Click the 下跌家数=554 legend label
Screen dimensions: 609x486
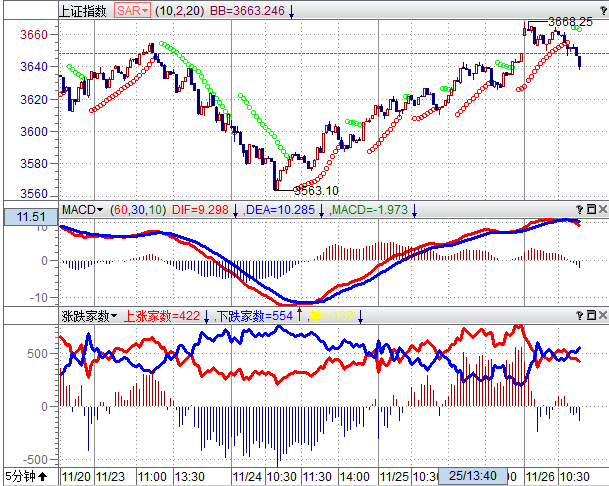(x=254, y=315)
